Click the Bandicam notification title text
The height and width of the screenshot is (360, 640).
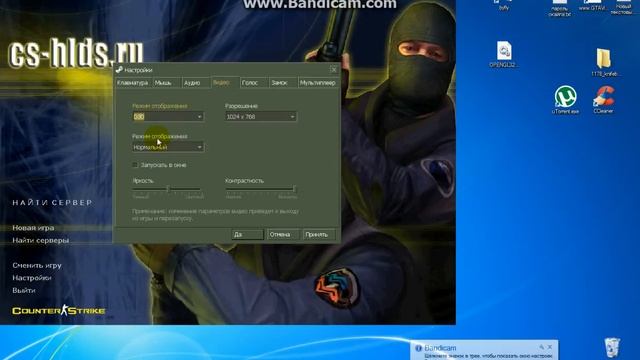click(440, 348)
